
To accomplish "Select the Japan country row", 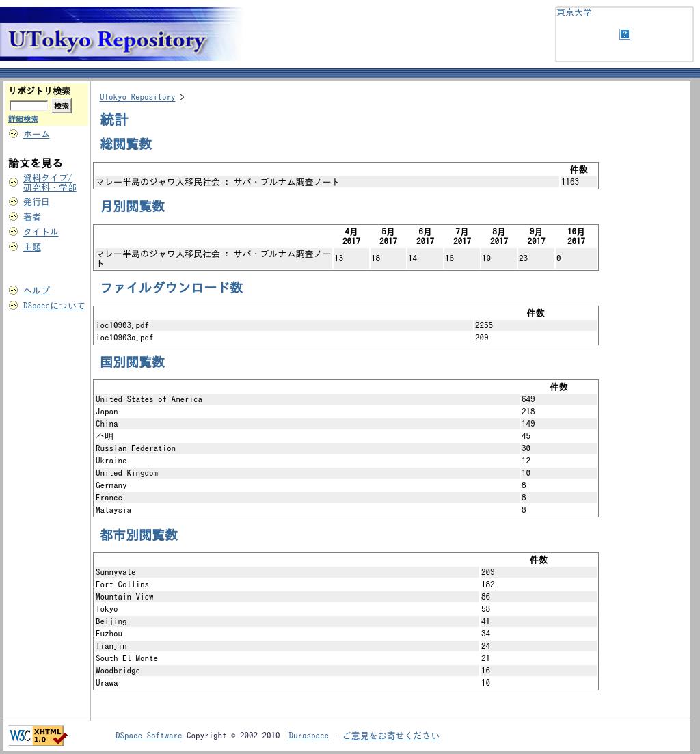I will pyautogui.click(x=346, y=412).
